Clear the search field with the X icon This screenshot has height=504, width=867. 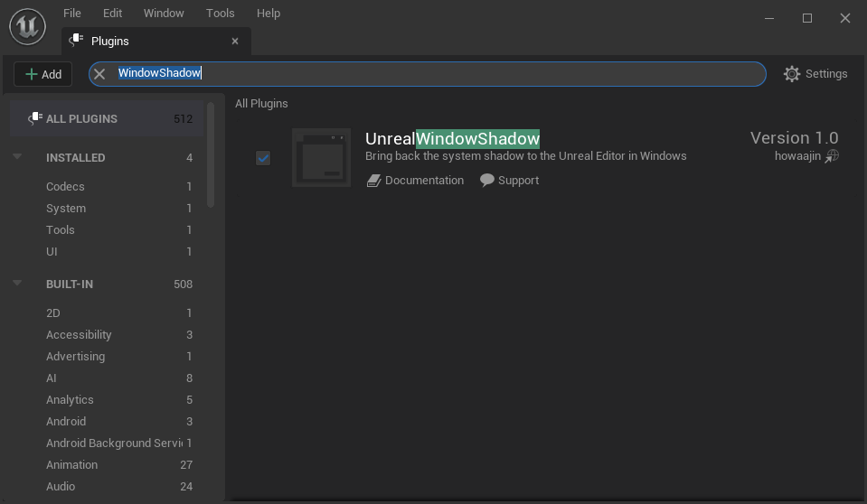[99, 73]
